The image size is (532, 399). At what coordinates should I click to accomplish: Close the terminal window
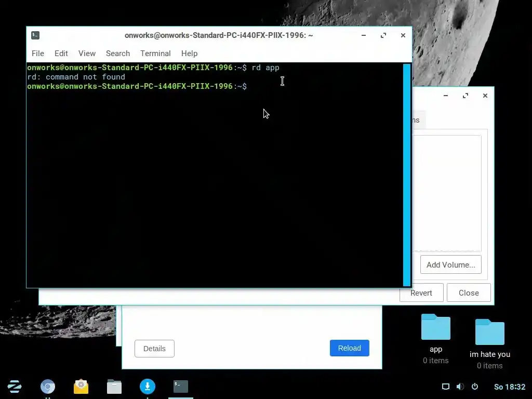pos(403,35)
